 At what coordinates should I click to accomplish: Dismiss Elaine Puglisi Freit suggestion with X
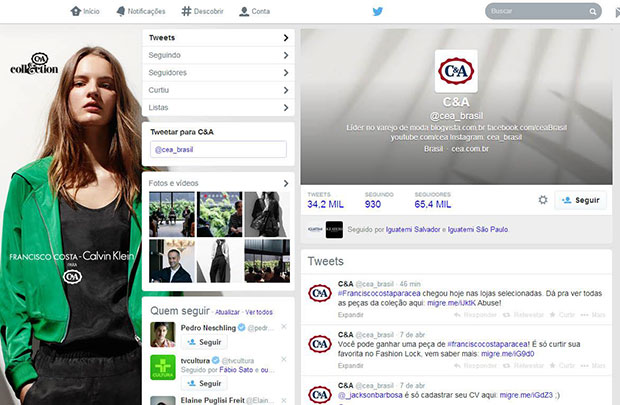pyautogui.click(x=284, y=400)
